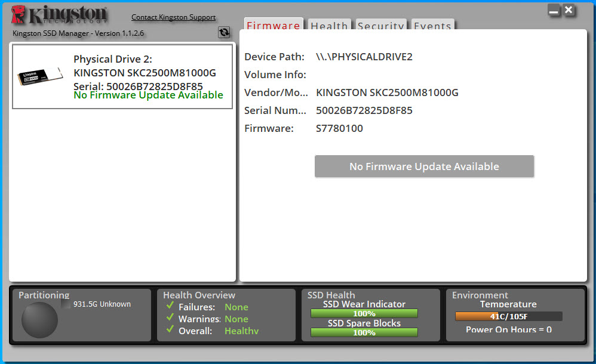Click the Environment heading

pos(480,295)
